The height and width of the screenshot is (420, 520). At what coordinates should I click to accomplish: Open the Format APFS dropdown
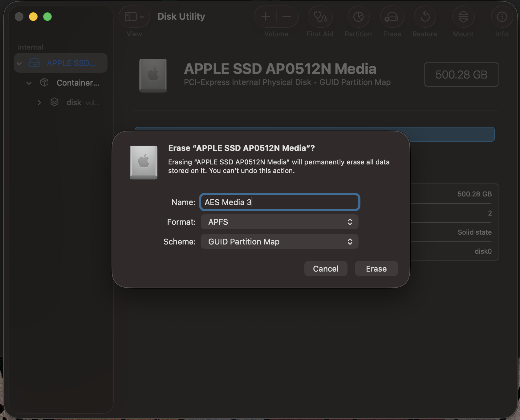[x=279, y=222]
